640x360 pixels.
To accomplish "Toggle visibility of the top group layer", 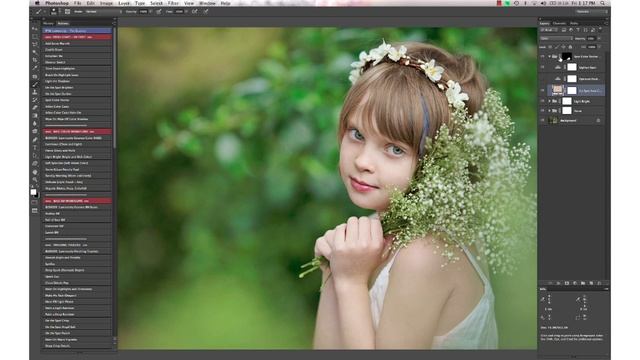I will coord(542,56).
